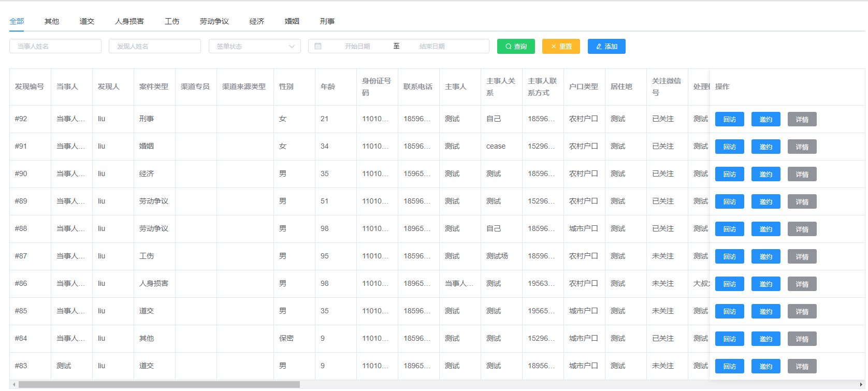
Task: Focus the 发现人姓名 search field
Action: point(155,46)
